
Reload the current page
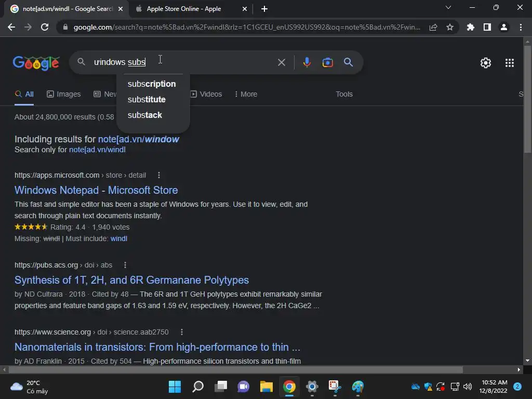point(45,27)
